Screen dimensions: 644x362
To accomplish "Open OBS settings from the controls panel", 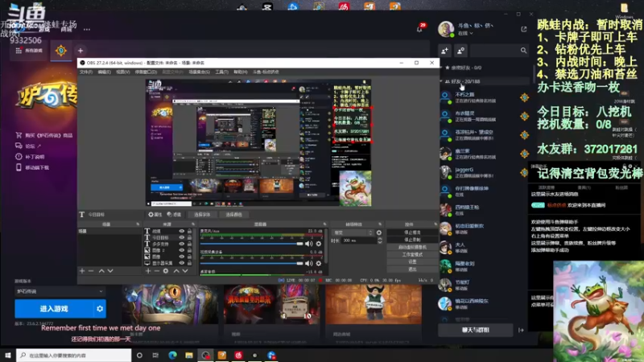I will click(x=412, y=261).
